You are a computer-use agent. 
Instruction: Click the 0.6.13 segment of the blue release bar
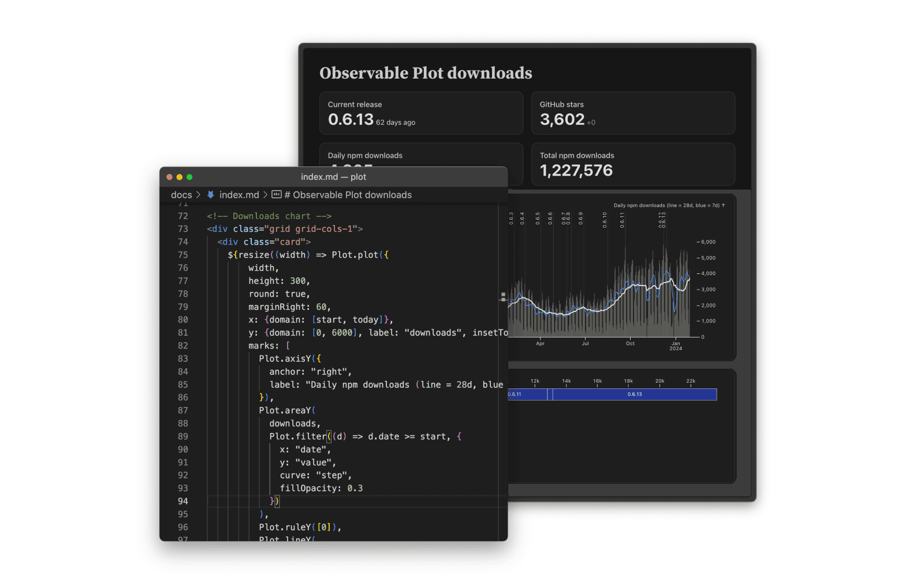coord(635,394)
